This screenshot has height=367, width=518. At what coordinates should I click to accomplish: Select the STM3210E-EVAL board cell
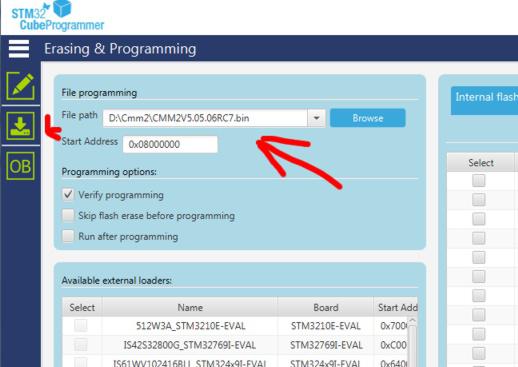[326, 326]
